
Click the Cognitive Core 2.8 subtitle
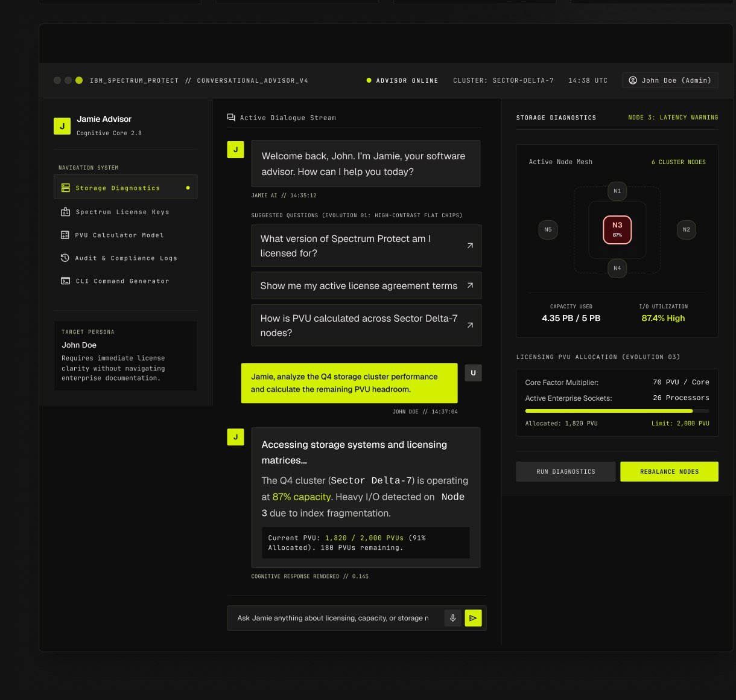109,133
